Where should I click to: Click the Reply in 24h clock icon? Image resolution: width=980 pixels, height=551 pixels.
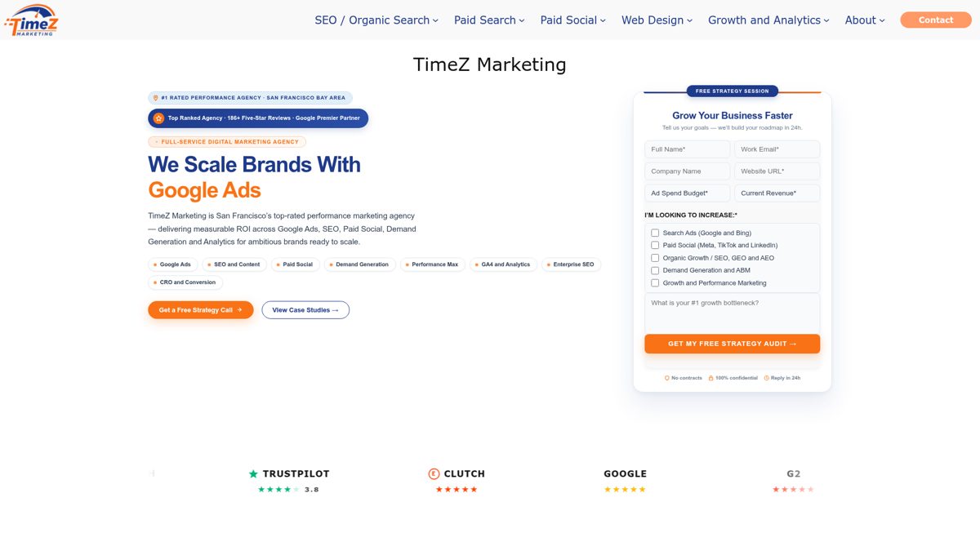point(766,378)
